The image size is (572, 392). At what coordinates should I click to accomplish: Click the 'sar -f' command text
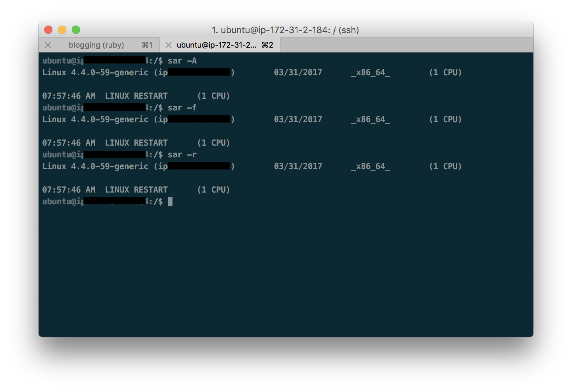(182, 108)
